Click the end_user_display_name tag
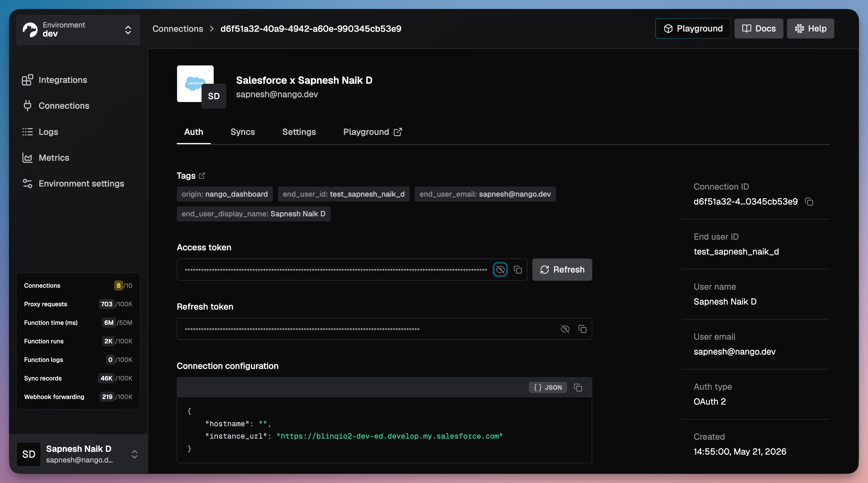The image size is (868, 483). (253, 214)
